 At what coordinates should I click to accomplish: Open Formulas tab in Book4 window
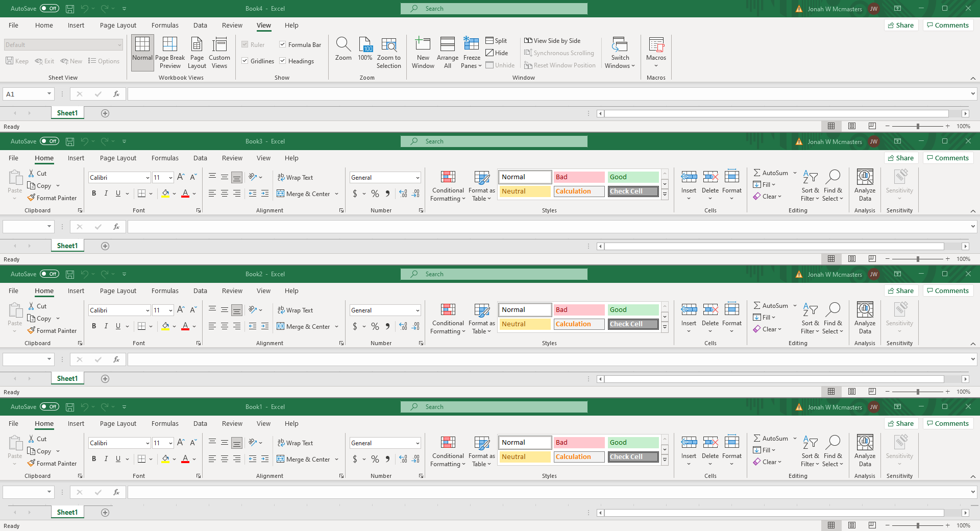[x=165, y=26]
